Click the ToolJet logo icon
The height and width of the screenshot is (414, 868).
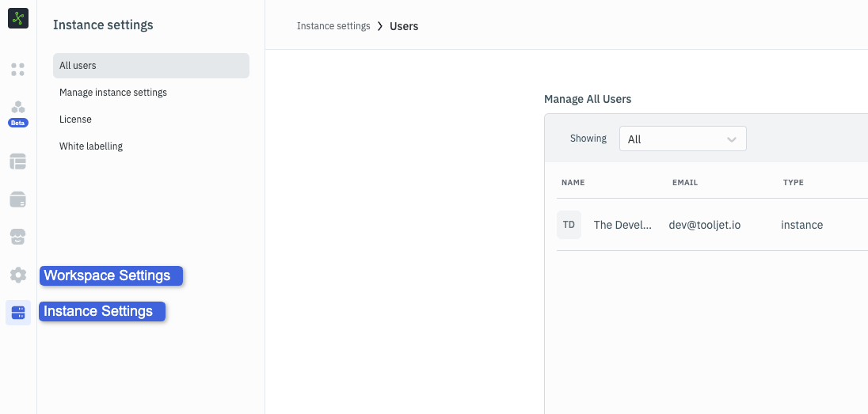pyautogui.click(x=18, y=18)
